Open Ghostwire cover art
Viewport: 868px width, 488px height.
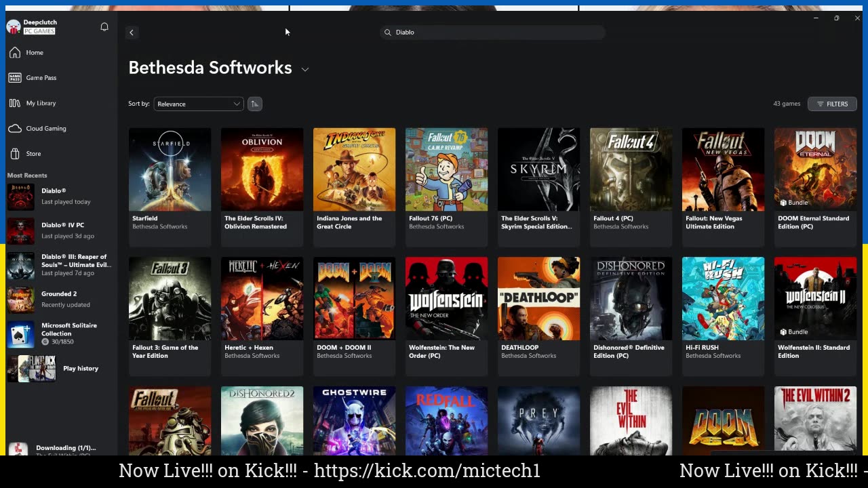(x=355, y=421)
